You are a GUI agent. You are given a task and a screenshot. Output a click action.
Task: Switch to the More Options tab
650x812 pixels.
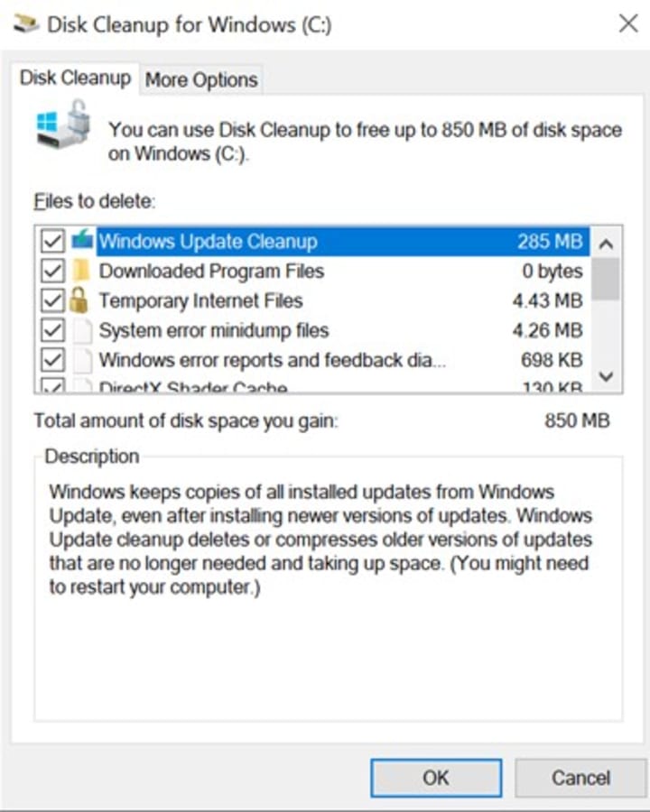[201, 79]
